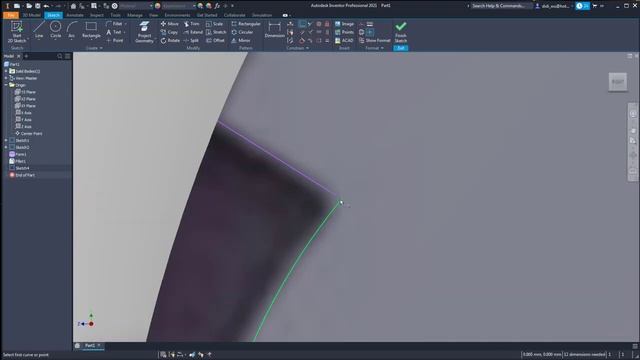Switch to the Annotate tab
This screenshot has width=640, height=360.
75,15
